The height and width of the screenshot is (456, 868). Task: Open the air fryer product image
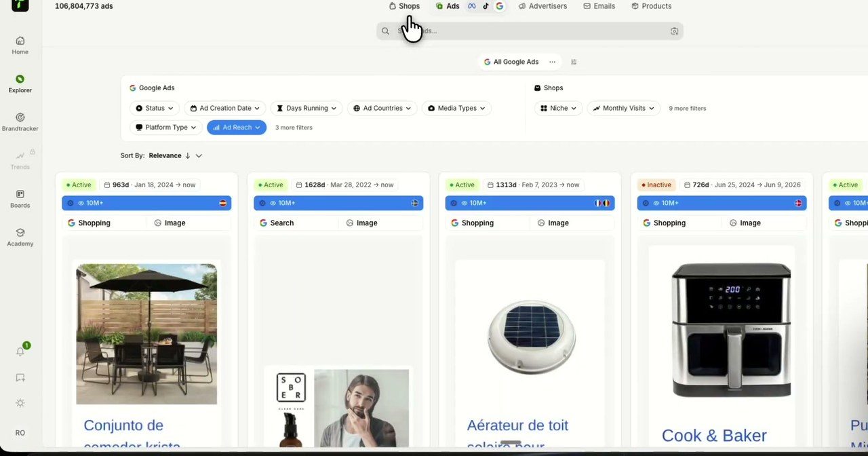tap(731, 330)
